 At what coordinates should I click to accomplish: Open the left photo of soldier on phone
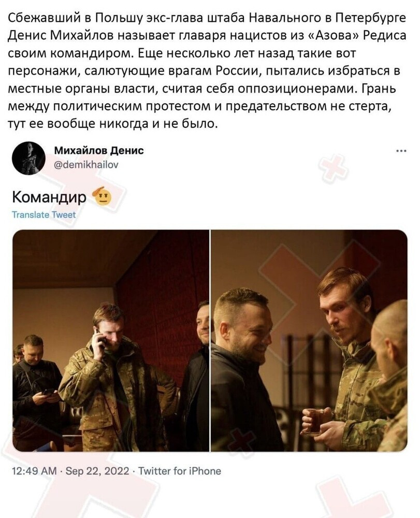pyautogui.click(x=111, y=341)
